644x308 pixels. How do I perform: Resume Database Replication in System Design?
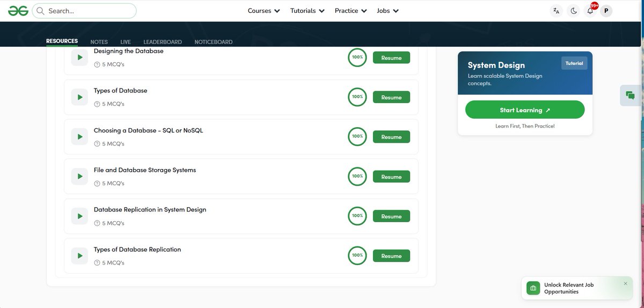[391, 217]
